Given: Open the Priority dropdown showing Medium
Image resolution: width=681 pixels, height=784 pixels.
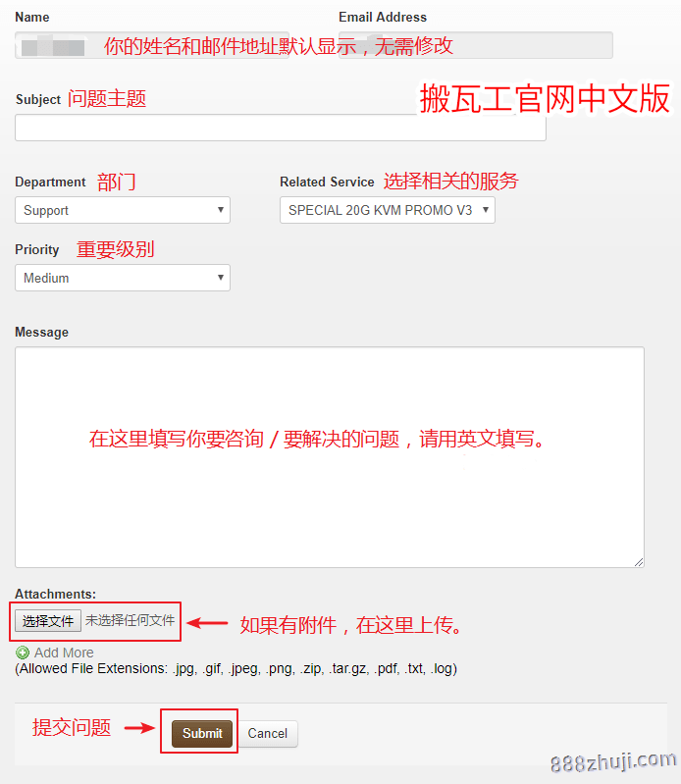Looking at the screenshot, I should (123, 278).
